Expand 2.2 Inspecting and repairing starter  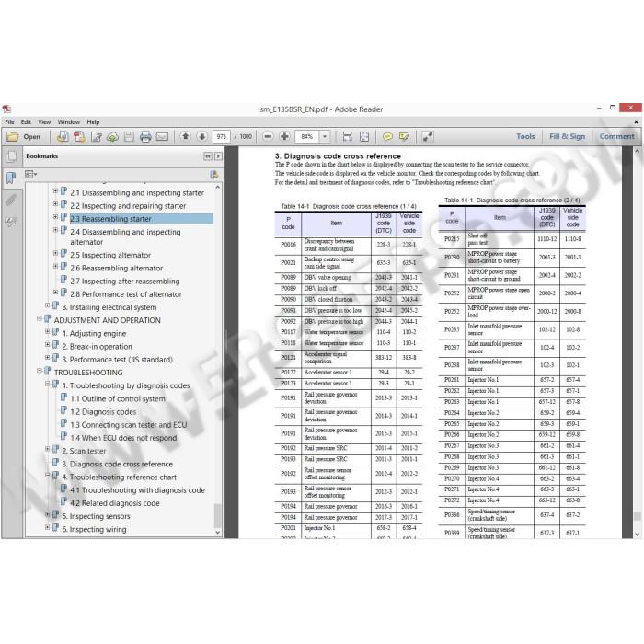tap(55, 203)
